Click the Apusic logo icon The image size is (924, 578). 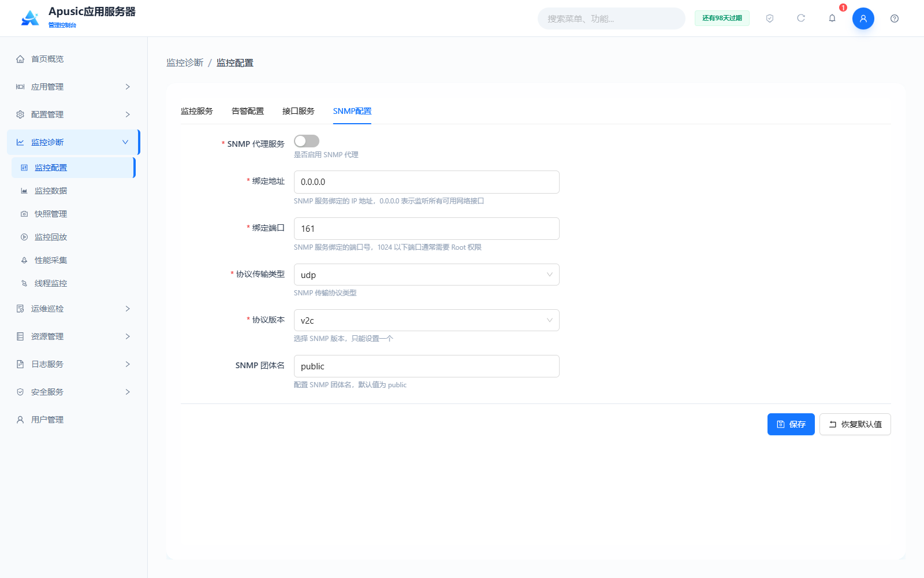30,18
